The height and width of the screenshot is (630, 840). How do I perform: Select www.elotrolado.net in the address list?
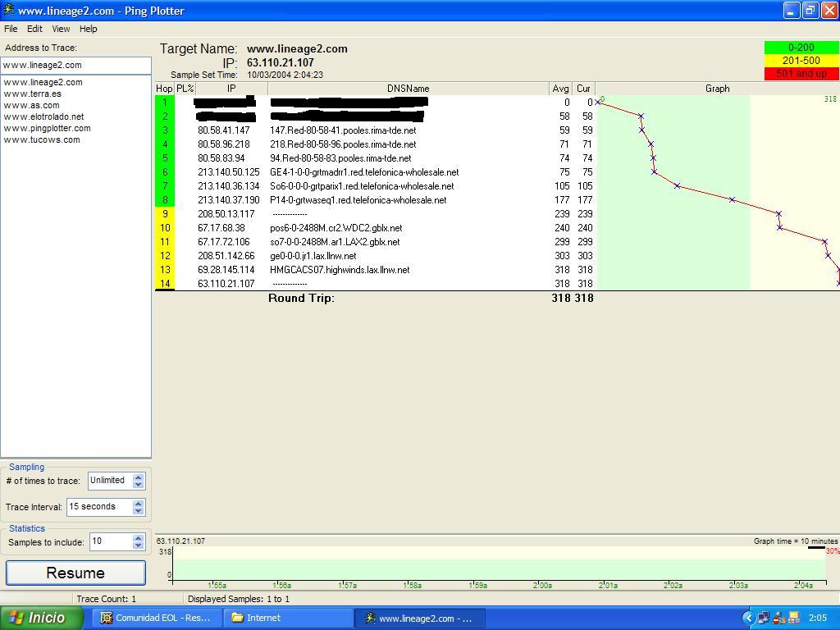43,116
